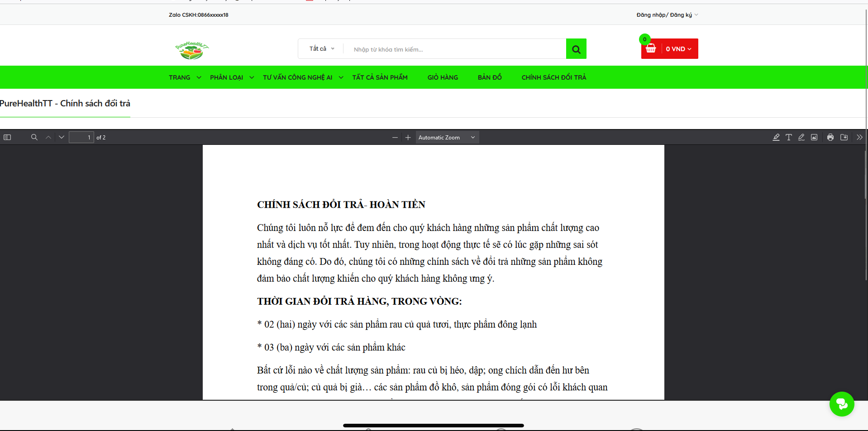The height and width of the screenshot is (431, 868).
Task: Go to next PDF page
Action: pyautogui.click(x=62, y=137)
